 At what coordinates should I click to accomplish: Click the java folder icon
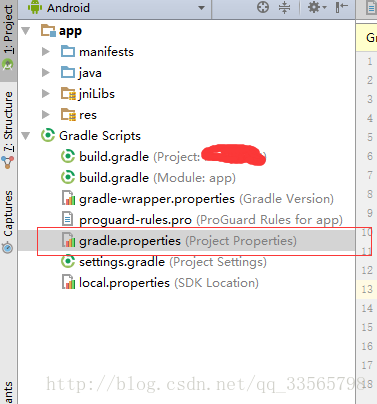tap(68, 73)
